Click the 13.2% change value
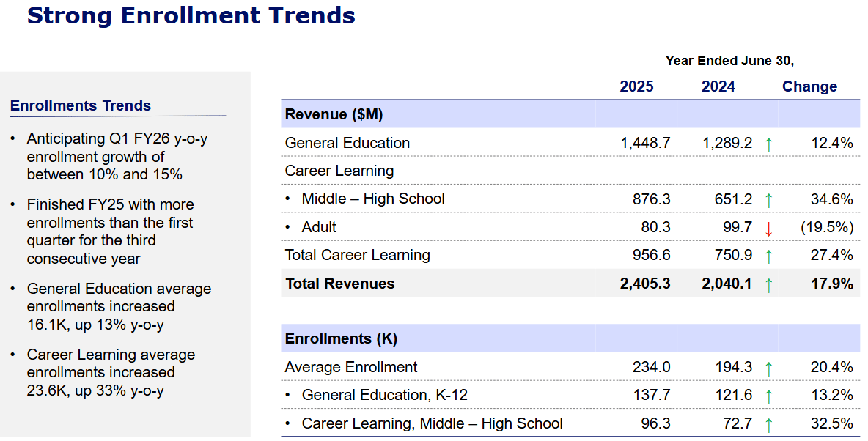 832,395
